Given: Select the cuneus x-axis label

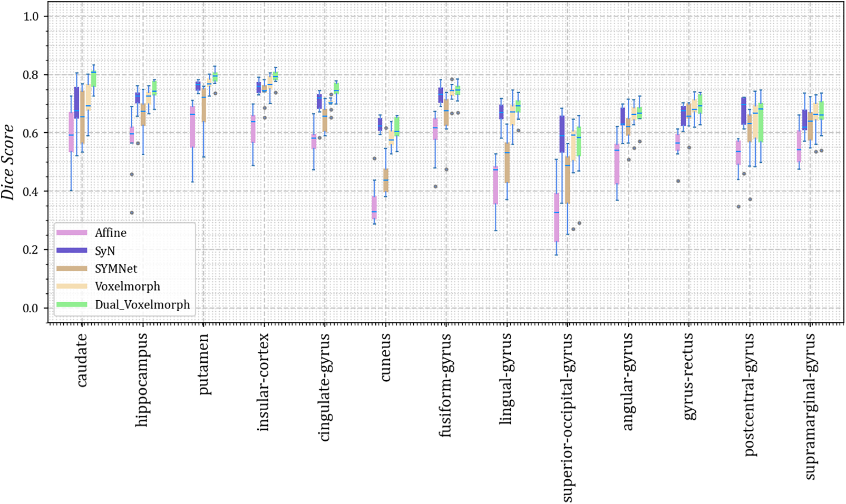Looking at the screenshot, I should 385,357.
